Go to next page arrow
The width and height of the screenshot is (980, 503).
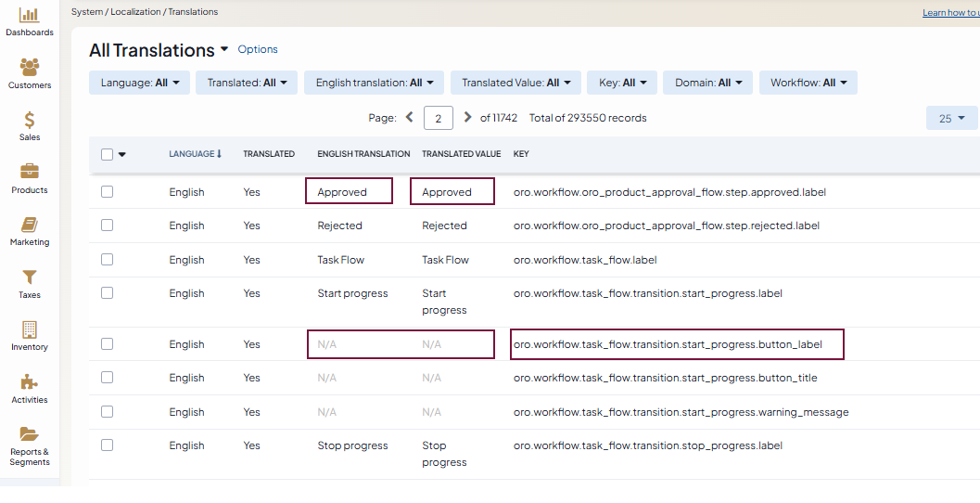tap(467, 118)
